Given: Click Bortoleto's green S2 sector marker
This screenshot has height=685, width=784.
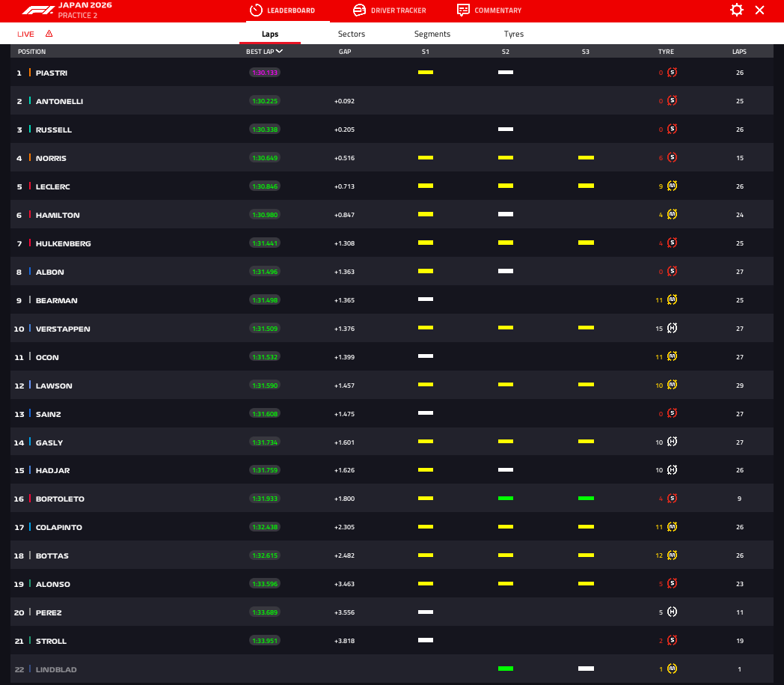Looking at the screenshot, I should (506, 499).
